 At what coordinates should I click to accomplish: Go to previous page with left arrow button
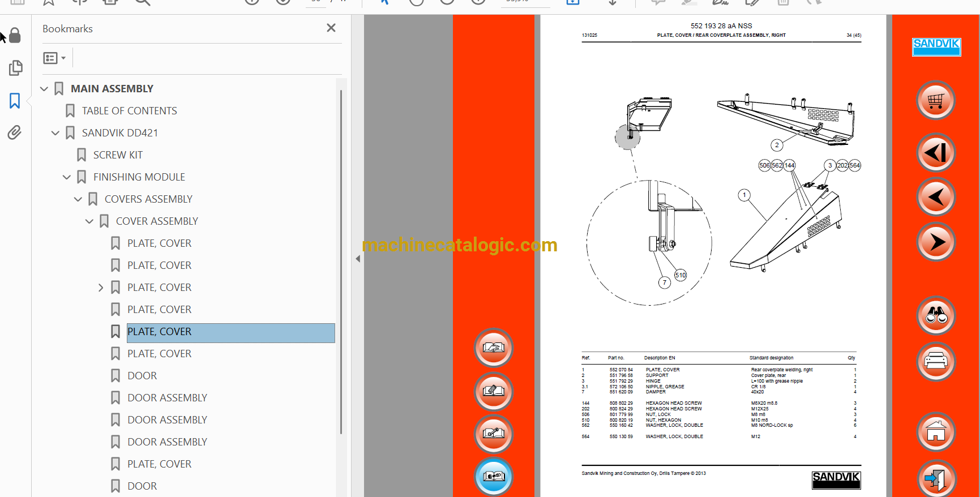tap(936, 197)
